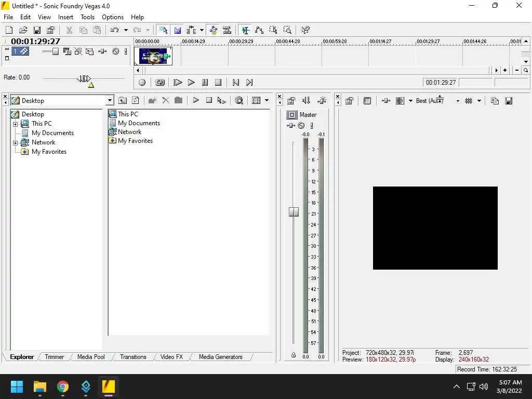Open the Edit menu
The width and height of the screenshot is (532, 399).
25,17
